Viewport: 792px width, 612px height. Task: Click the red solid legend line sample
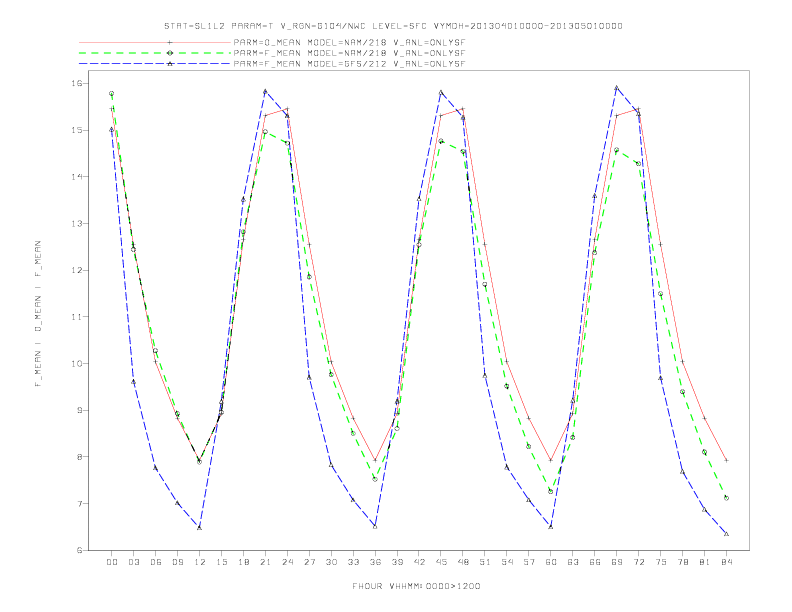[155, 42]
